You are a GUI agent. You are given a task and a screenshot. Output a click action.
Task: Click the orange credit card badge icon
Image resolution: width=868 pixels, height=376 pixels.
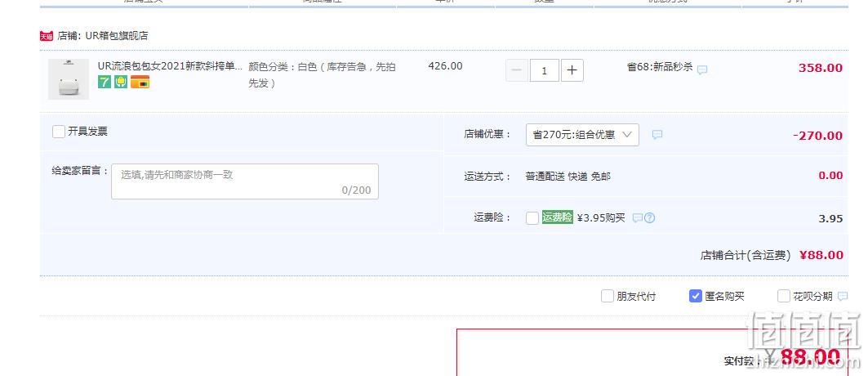tap(140, 82)
